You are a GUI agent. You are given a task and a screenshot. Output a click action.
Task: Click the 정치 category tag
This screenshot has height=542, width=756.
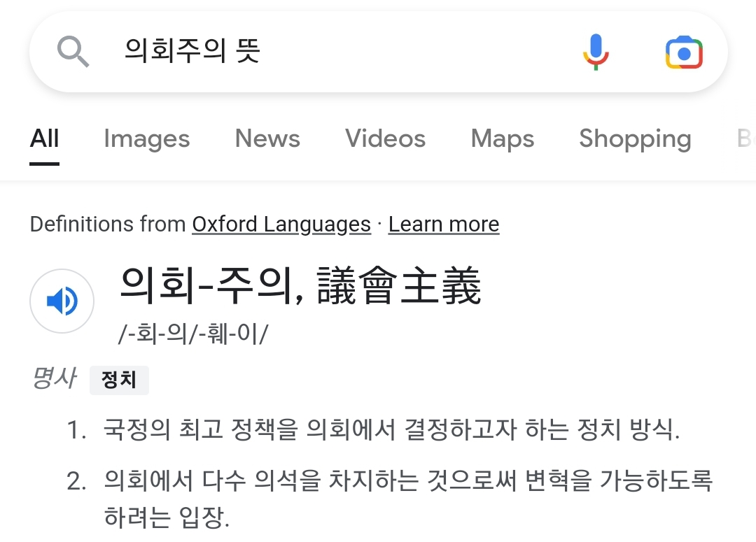(x=119, y=380)
